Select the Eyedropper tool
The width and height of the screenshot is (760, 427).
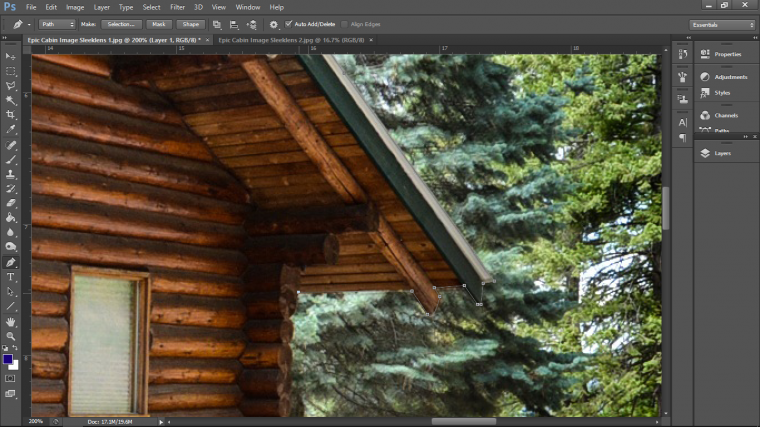click(10, 129)
